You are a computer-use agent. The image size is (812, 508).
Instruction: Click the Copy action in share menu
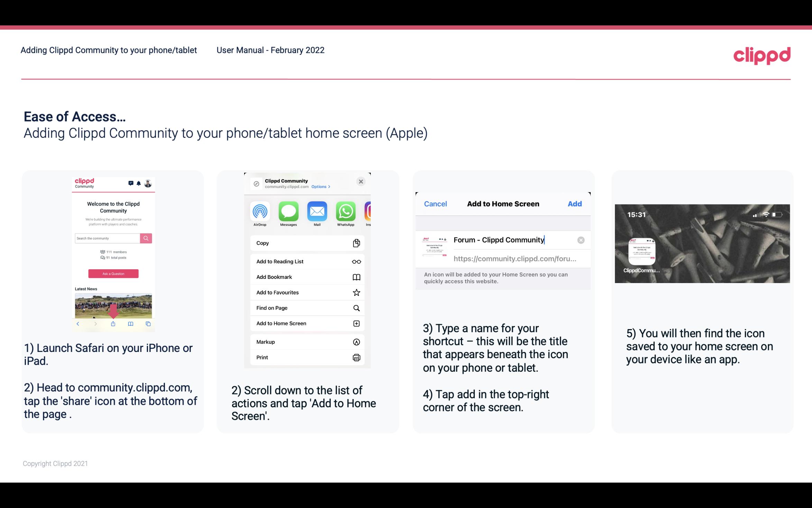[x=306, y=242]
